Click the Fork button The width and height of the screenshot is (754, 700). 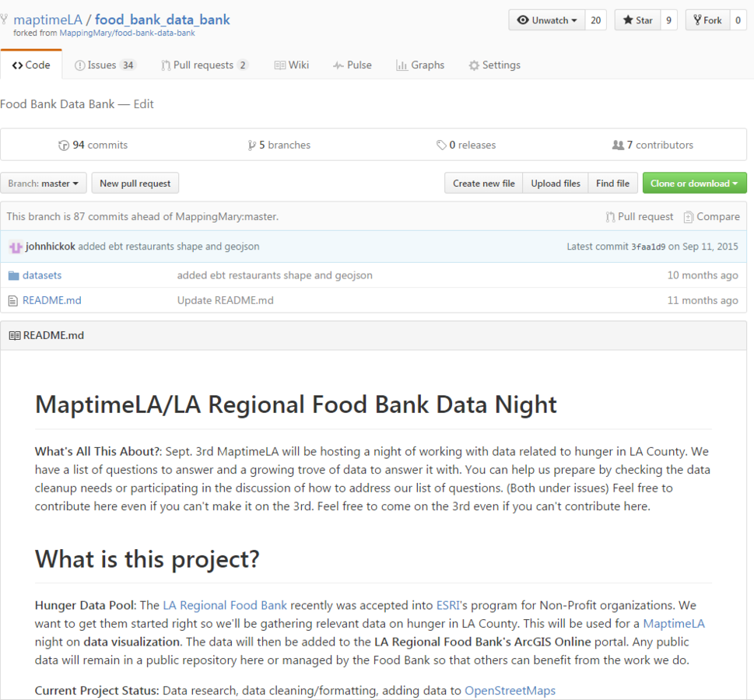click(x=707, y=20)
